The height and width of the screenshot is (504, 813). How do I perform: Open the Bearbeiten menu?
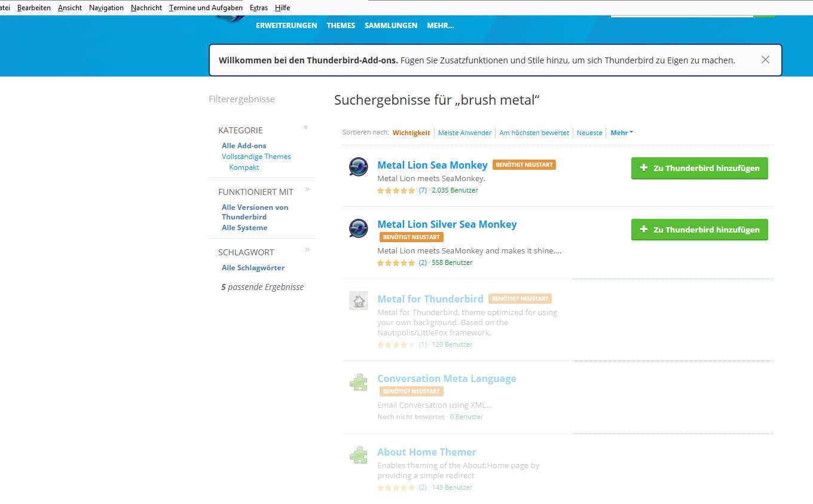[34, 8]
